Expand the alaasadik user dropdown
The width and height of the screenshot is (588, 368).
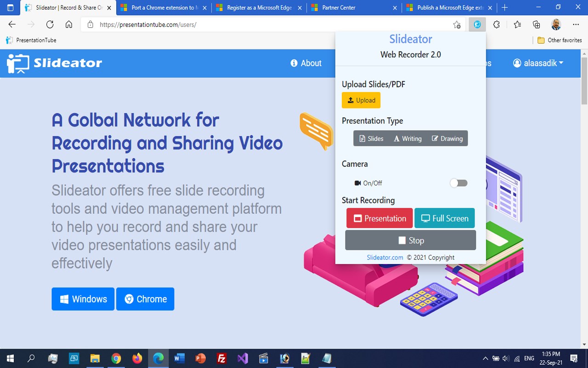(x=538, y=63)
